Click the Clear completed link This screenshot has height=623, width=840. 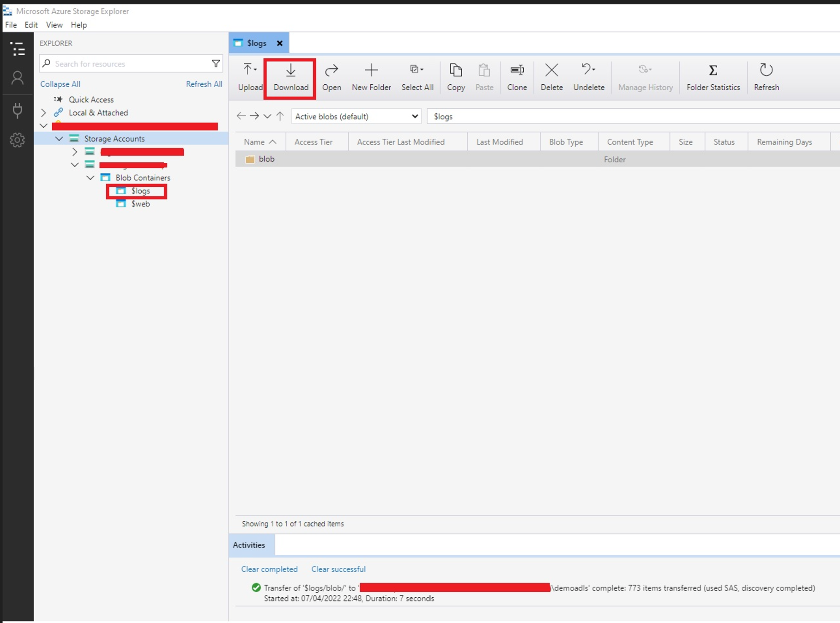pos(269,569)
